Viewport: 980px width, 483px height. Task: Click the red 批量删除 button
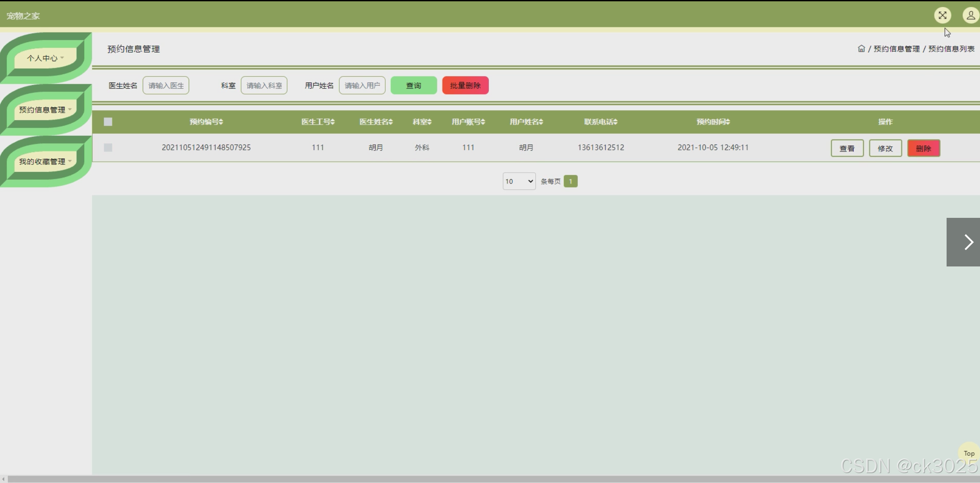click(465, 85)
